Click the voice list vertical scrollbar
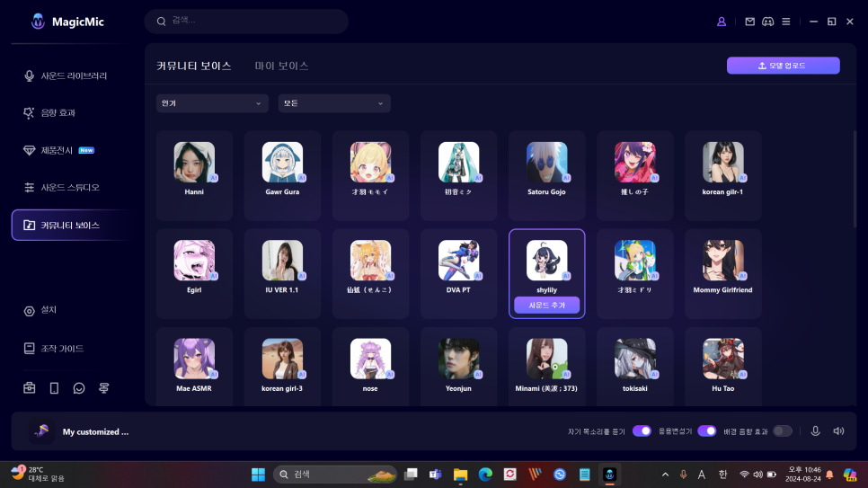868x488 pixels. (855, 178)
